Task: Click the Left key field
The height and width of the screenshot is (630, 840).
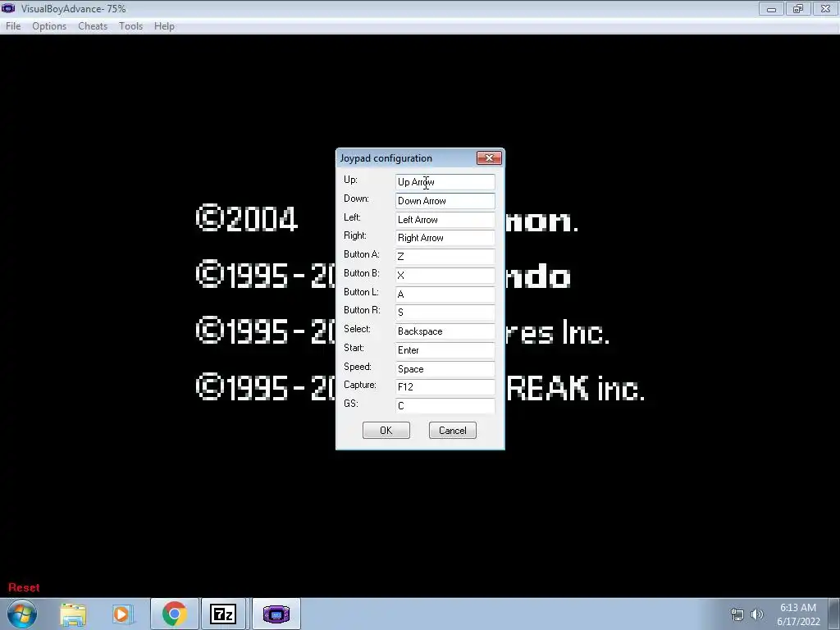Action: point(445,220)
